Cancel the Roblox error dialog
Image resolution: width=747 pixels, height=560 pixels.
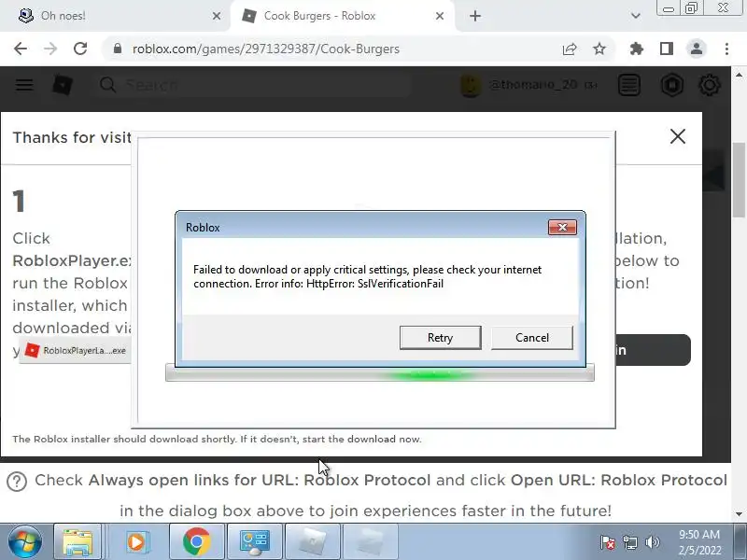click(x=531, y=338)
